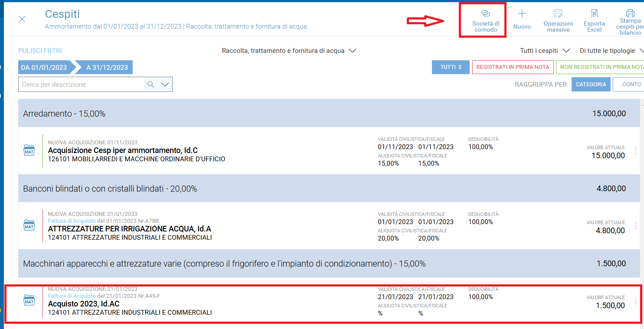Export the list with Esporta Excel
The height and width of the screenshot is (329, 644).
click(594, 20)
